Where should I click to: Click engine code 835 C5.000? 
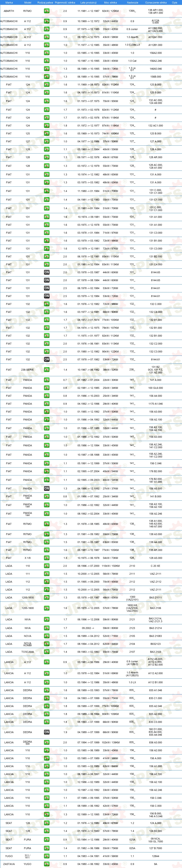[x=155, y=722]
